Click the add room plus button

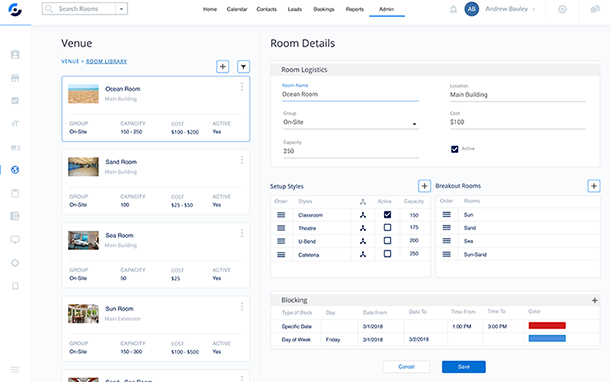tap(223, 67)
